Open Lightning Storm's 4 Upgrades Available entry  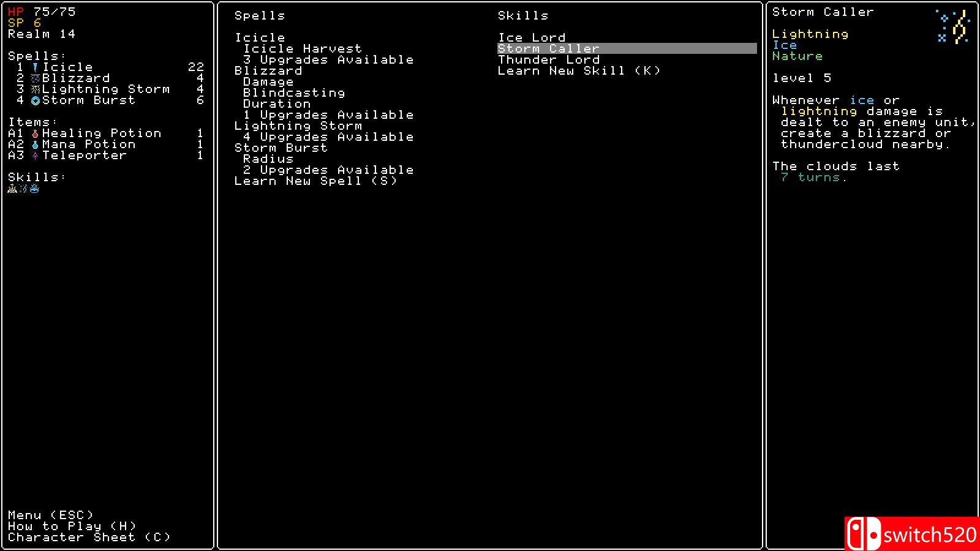pyautogui.click(x=328, y=137)
